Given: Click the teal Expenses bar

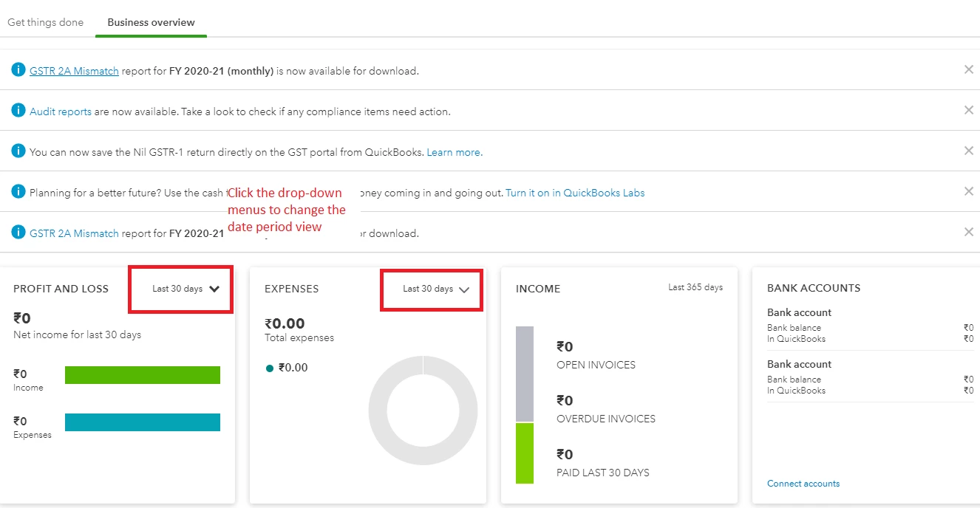Looking at the screenshot, I should pos(143,422).
